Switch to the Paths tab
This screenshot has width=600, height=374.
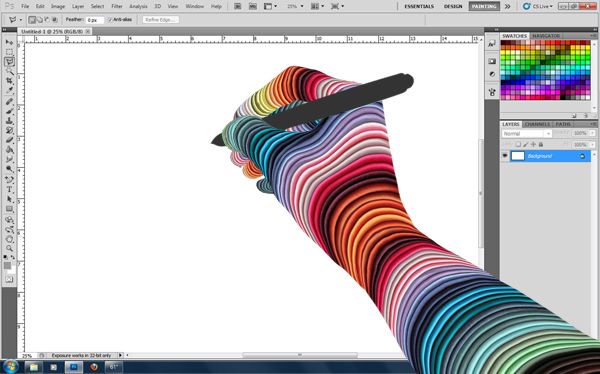(563, 124)
